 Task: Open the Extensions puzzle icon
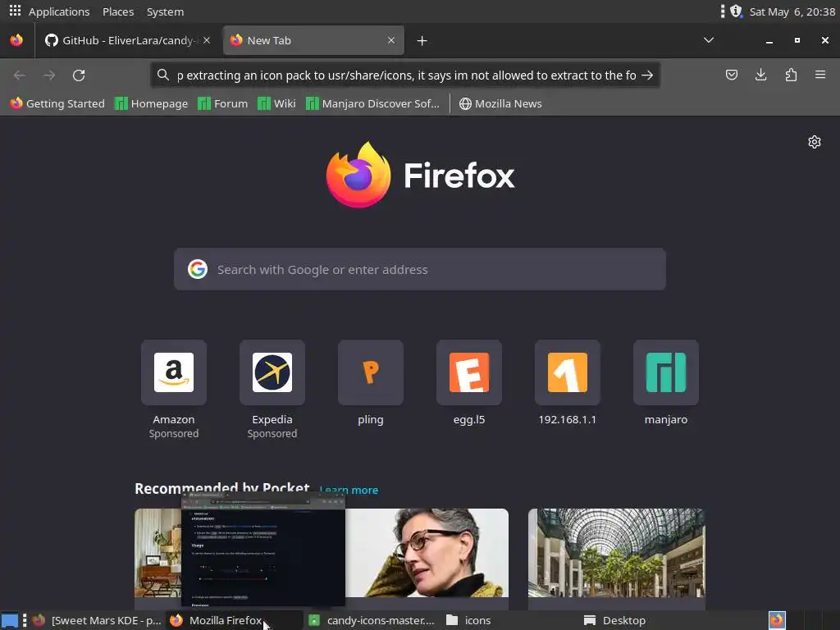(791, 75)
